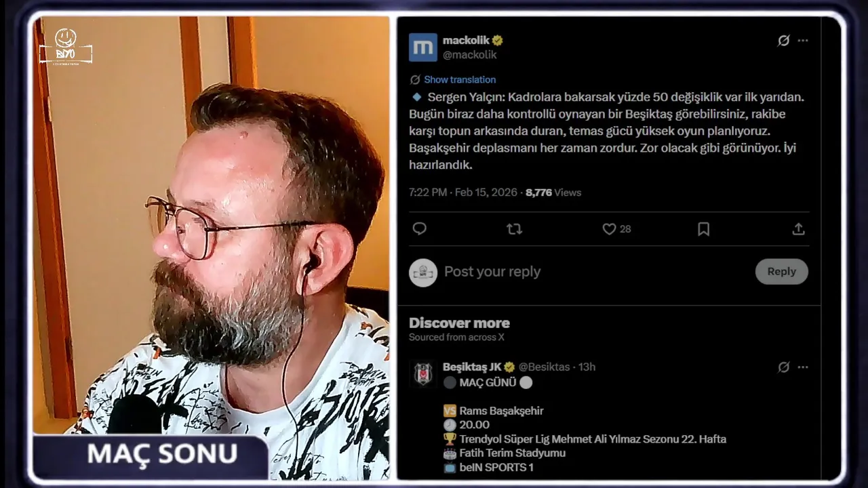868x488 pixels.
Task: Open the mackolik profile avatar
Action: [x=423, y=47]
